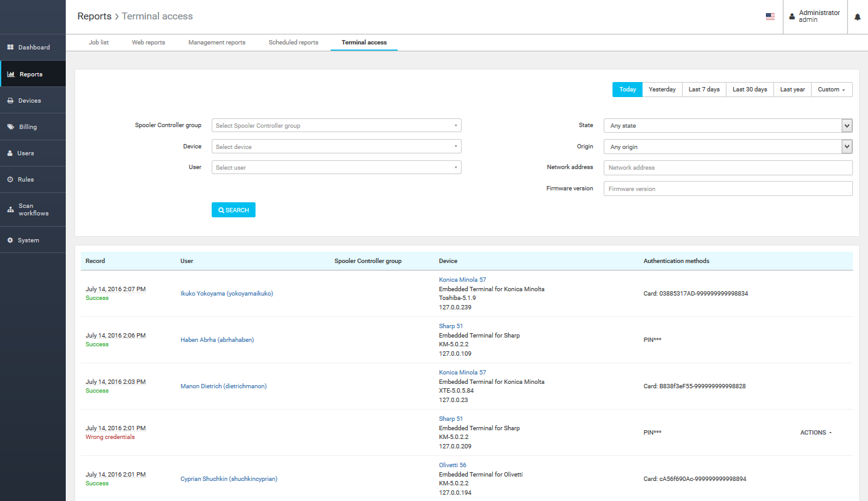Open Select Spooler Controller group dropdown

pyautogui.click(x=336, y=126)
